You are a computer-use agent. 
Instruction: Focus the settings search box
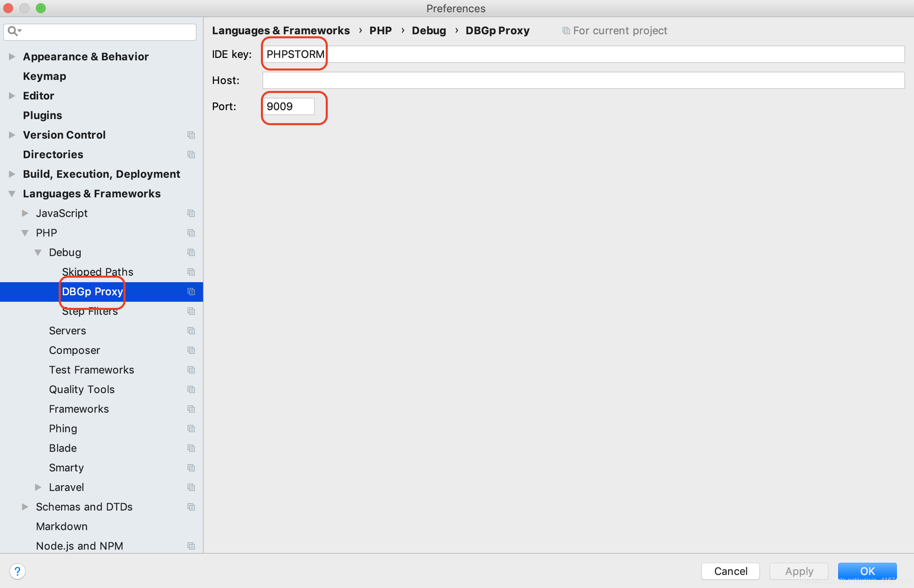100,31
